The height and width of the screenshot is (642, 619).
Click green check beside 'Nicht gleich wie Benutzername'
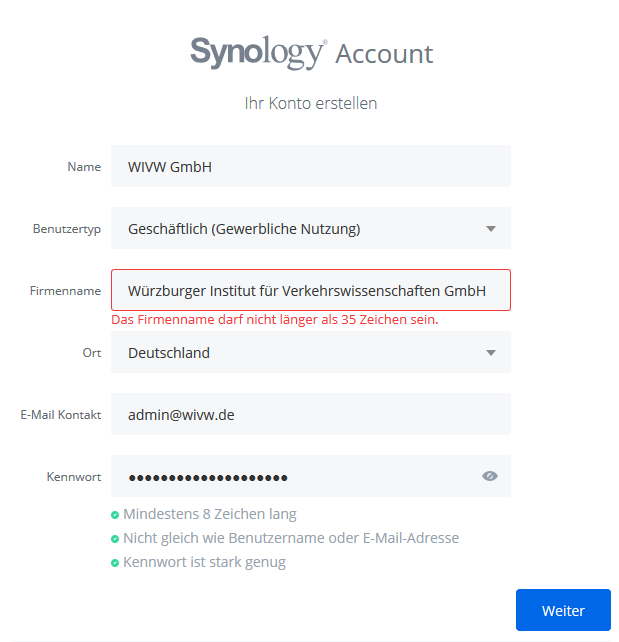pos(116,539)
